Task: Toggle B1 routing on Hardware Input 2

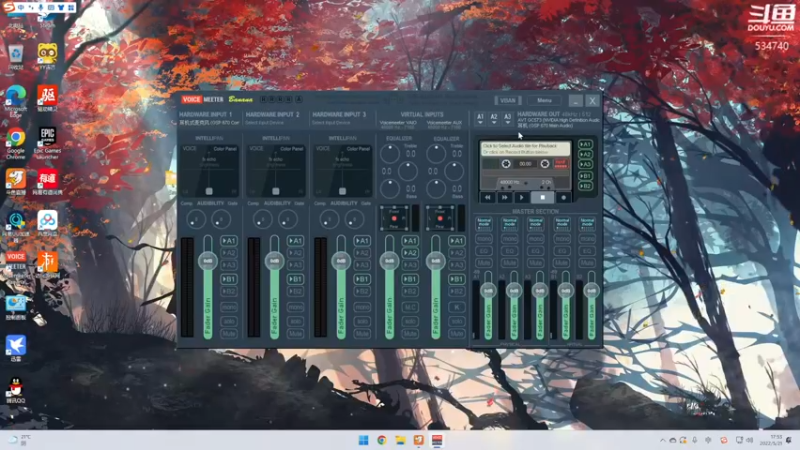Action: (295, 279)
